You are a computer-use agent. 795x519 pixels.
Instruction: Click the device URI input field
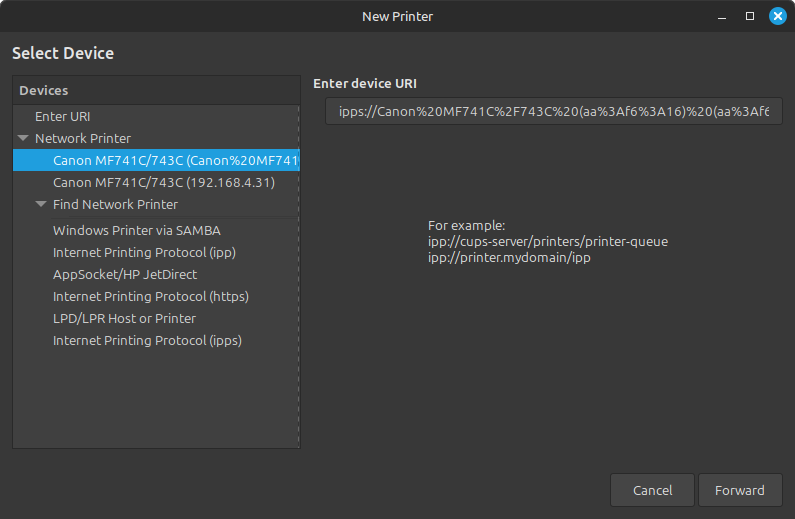pos(554,112)
